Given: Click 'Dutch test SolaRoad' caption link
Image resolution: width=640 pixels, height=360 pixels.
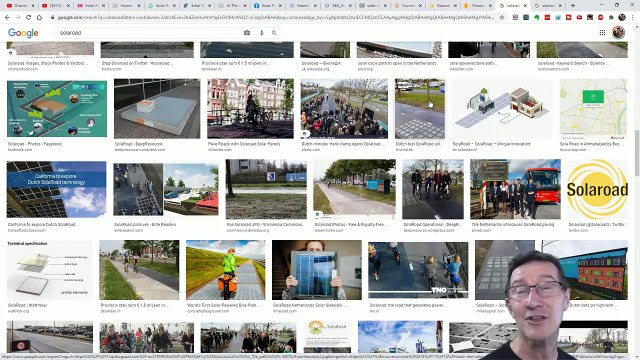Looking at the screenshot, I should (x=420, y=144).
